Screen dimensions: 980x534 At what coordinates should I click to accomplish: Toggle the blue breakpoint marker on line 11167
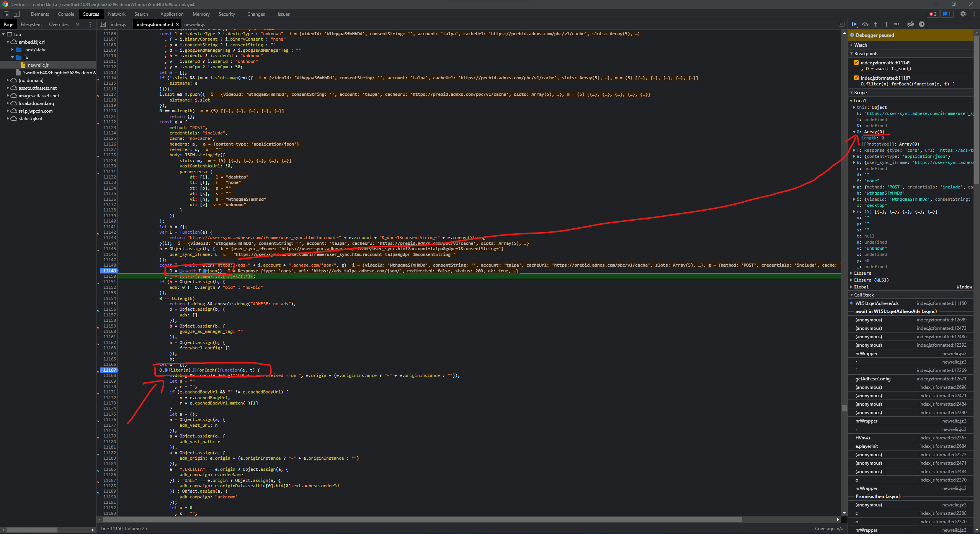(109, 370)
